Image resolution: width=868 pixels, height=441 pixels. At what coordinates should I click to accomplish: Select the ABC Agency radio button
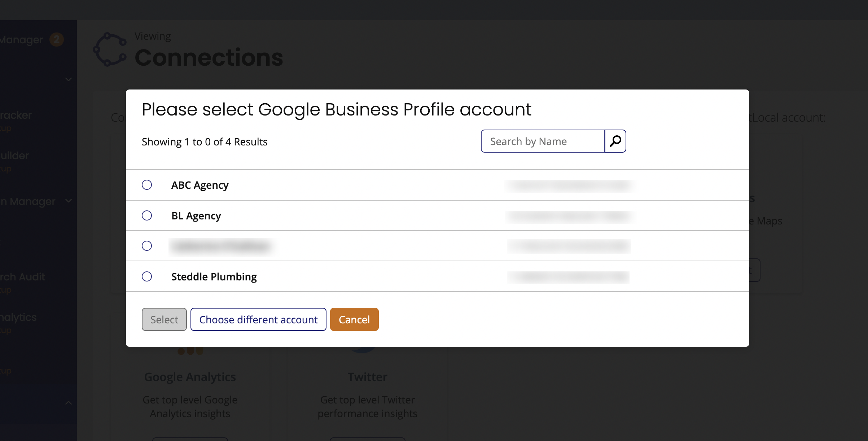(147, 185)
